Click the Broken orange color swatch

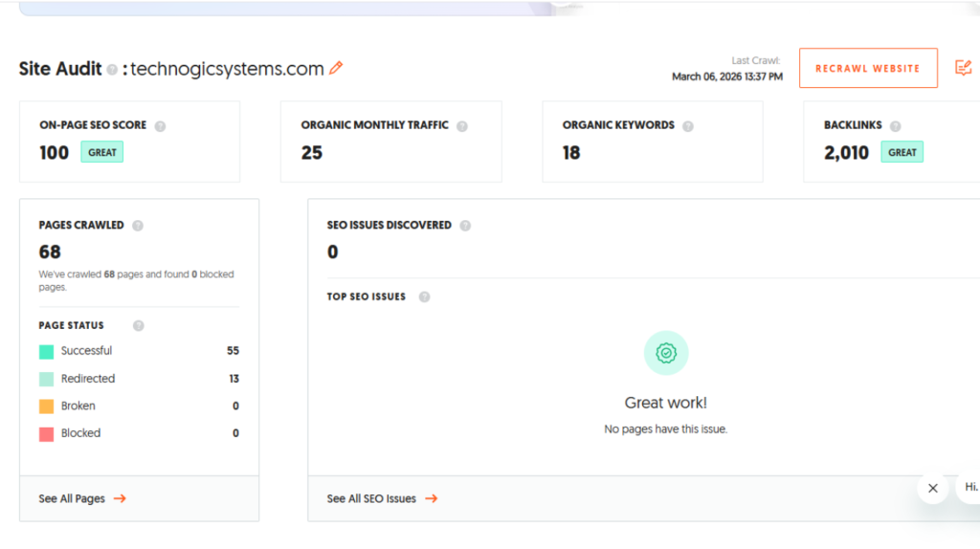46,406
